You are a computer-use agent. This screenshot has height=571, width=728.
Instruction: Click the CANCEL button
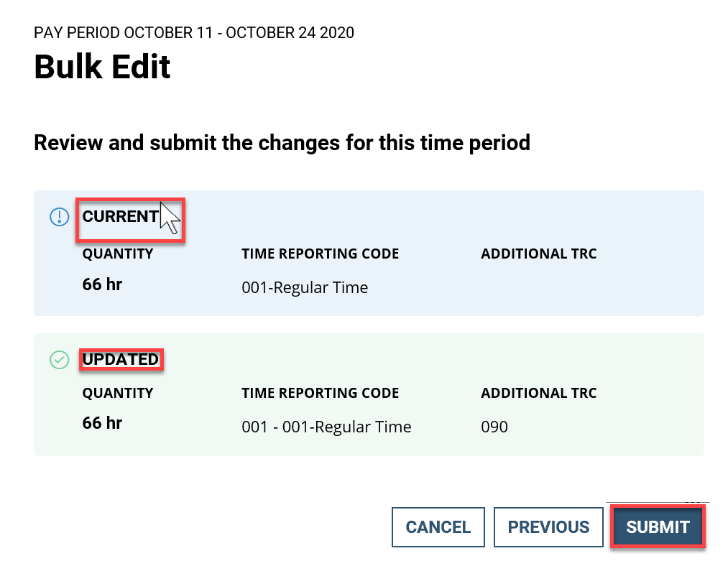(x=438, y=526)
